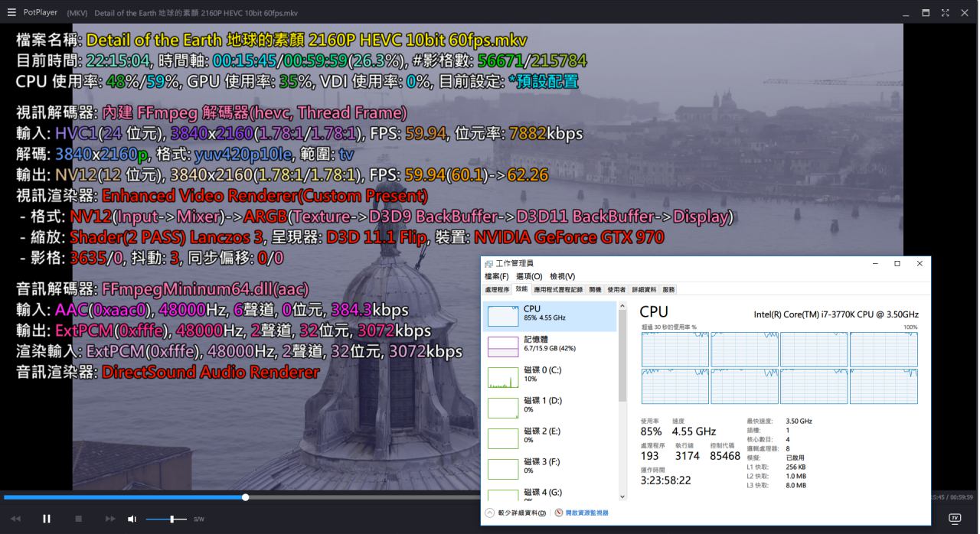Open the 選項(O) menu in Task Manager
The width and height of the screenshot is (980, 534).
coord(529,276)
